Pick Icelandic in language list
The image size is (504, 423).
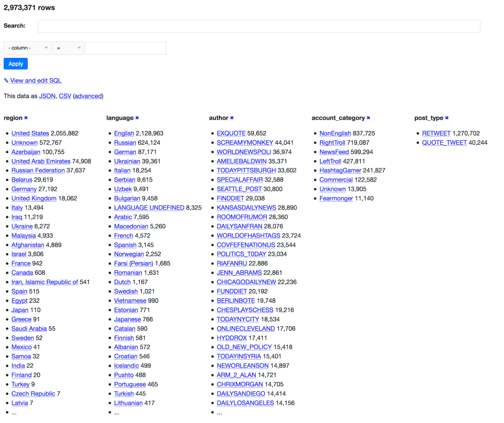pyautogui.click(x=127, y=366)
